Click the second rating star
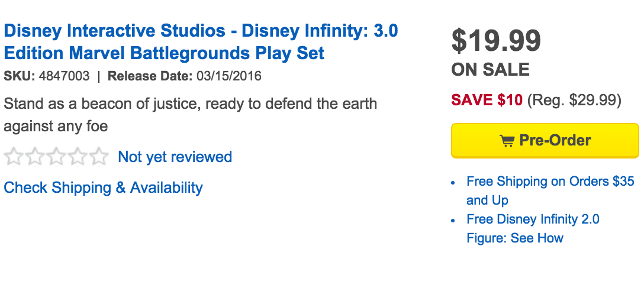644x291 pixels. [x=34, y=157]
